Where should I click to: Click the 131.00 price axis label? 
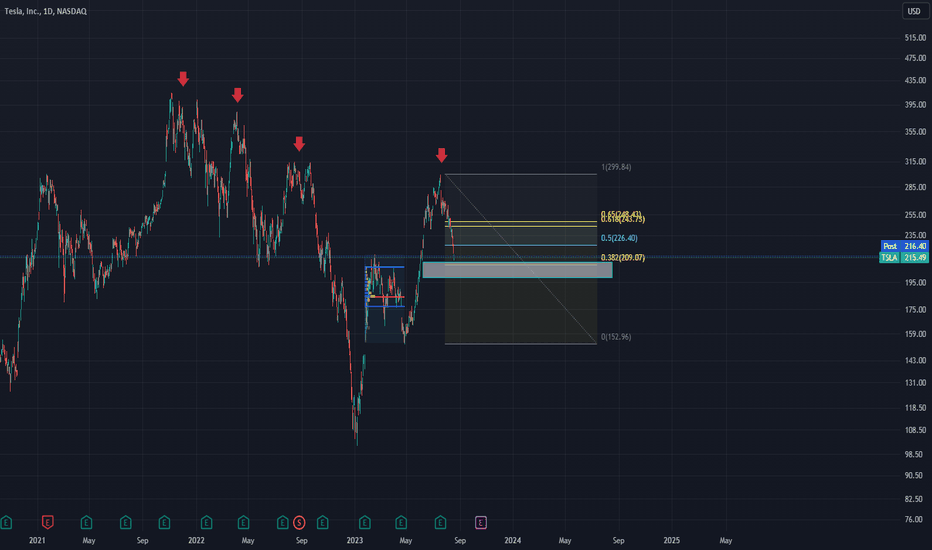pyautogui.click(x=915, y=383)
